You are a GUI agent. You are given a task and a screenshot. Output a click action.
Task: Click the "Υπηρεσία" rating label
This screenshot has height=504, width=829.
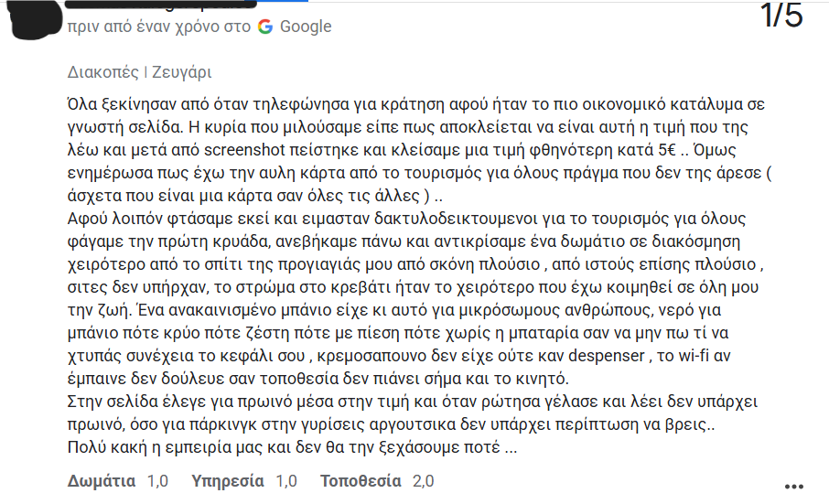(x=228, y=481)
